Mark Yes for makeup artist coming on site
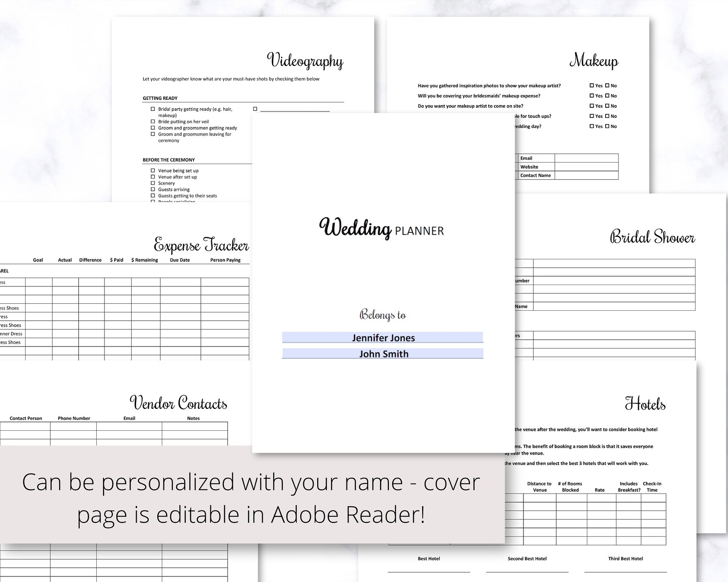The height and width of the screenshot is (582, 728). (592, 106)
